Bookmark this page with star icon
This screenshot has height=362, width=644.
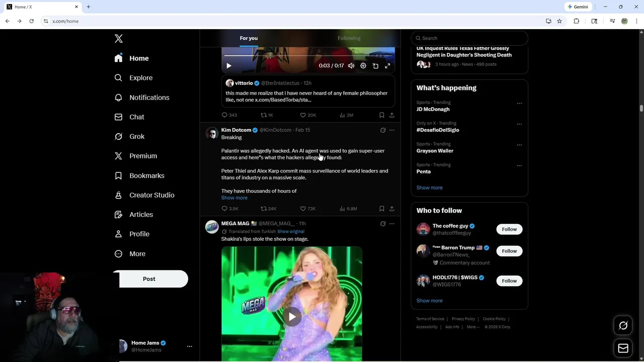pos(559,21)
